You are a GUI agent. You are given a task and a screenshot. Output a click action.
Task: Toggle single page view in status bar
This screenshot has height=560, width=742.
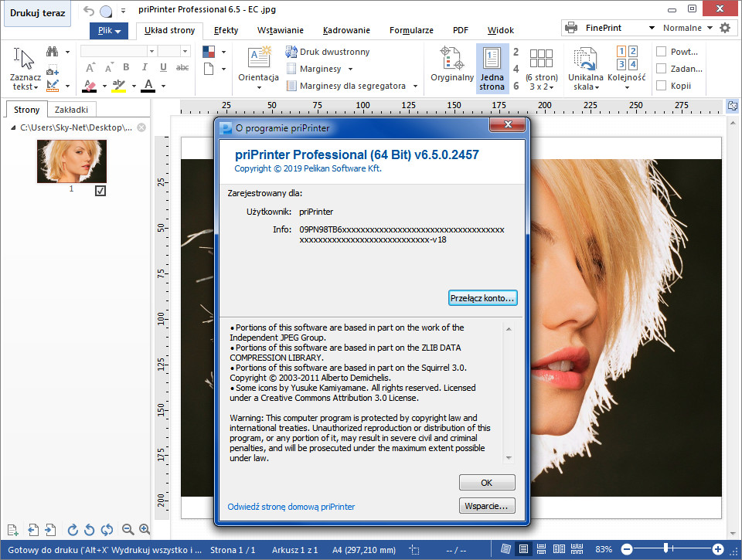point(523,549)
